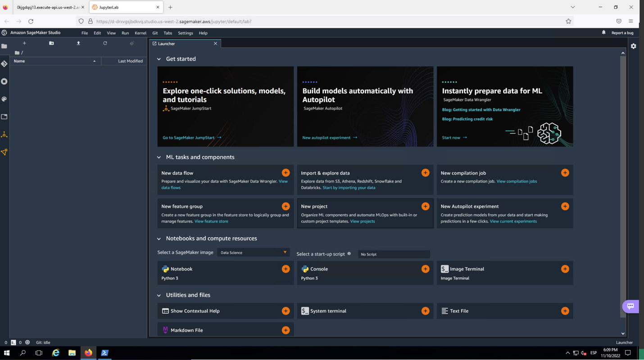Sort files by Last Modified column
The image size is (644, 360).
coord(124,61)
